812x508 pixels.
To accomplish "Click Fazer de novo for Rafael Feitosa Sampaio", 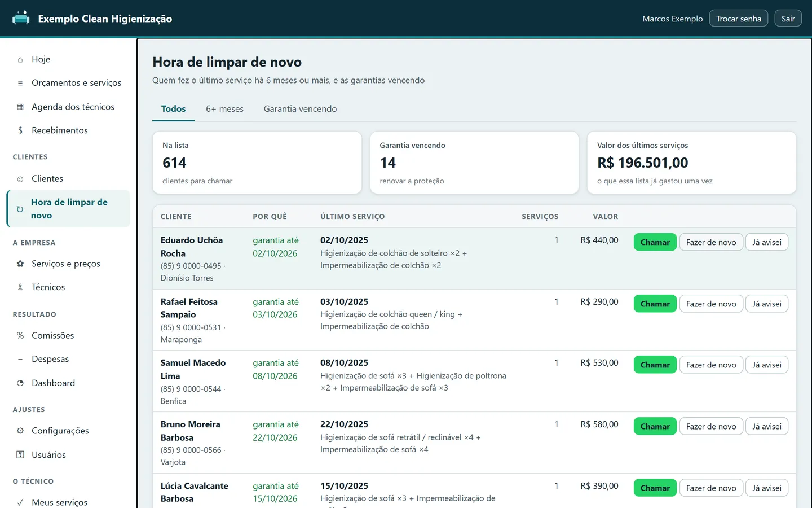I will tap(711, 304).
